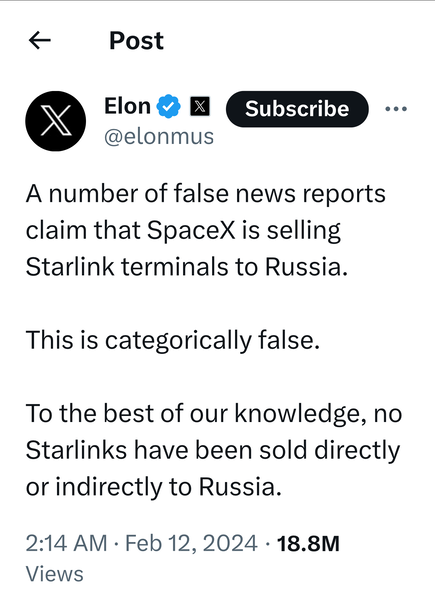Viewport: 435px width, 599px height.
Task: Click the word SpaceX in post
Action: 191,231
